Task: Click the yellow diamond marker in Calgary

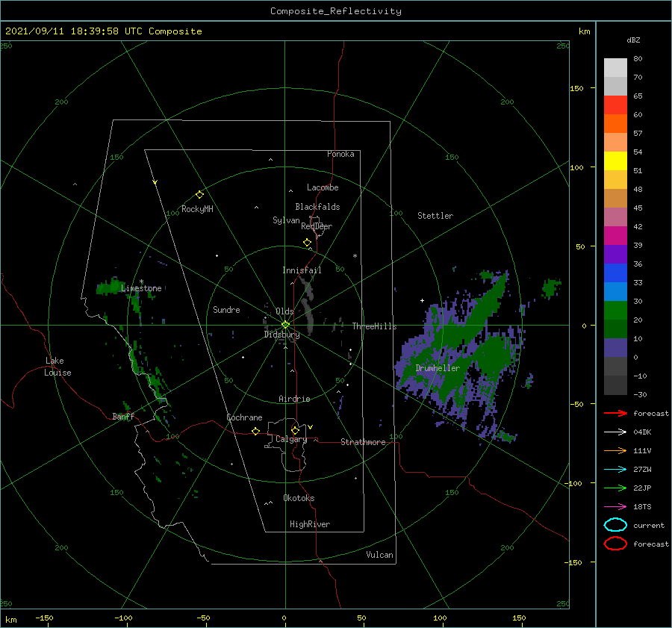Action: coord(295,430)
